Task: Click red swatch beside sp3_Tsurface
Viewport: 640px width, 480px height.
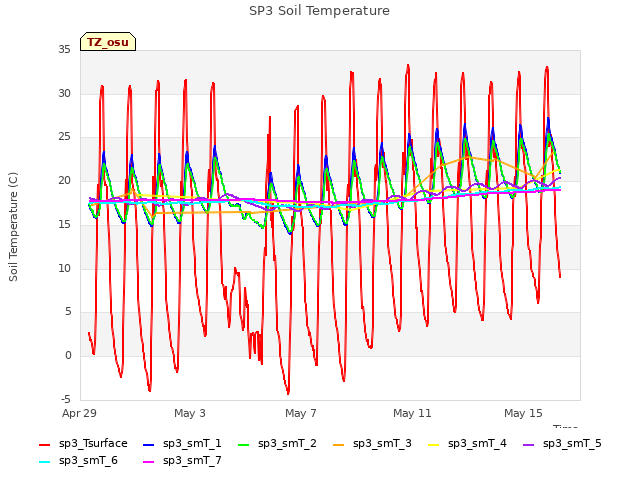Action: pos(44,444)
